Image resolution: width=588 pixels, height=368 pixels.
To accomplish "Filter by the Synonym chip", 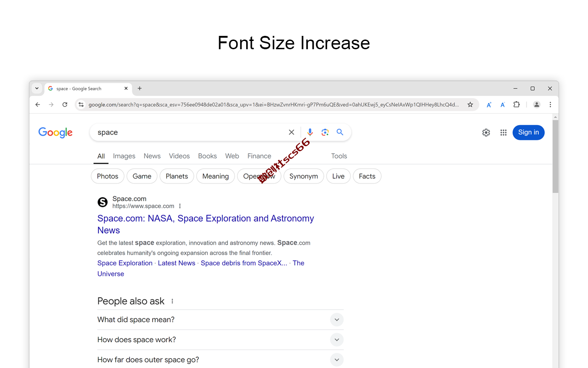I will [304, 176].
